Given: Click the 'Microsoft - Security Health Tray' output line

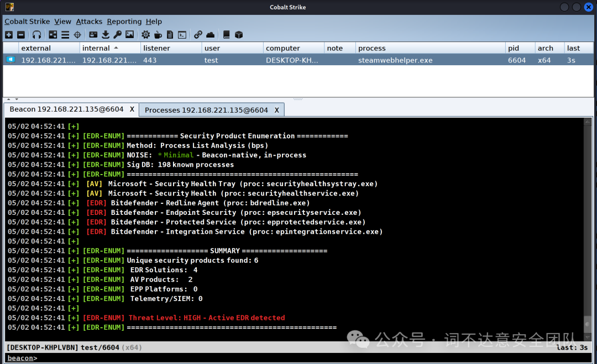Looking at the screenshot, I should tap(243, 184).
